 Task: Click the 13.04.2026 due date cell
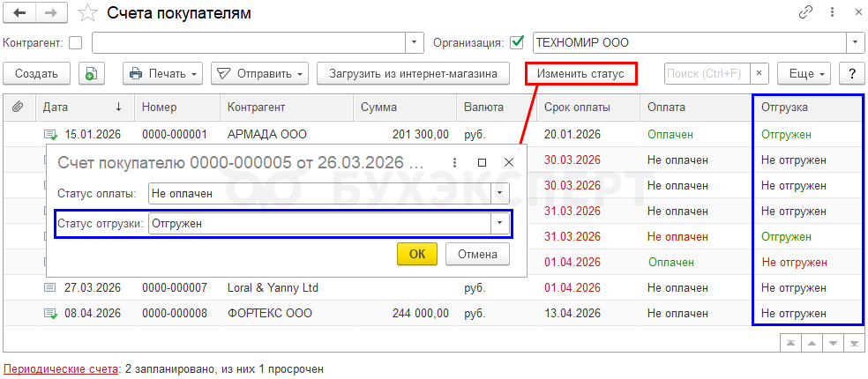coord(588,314)
